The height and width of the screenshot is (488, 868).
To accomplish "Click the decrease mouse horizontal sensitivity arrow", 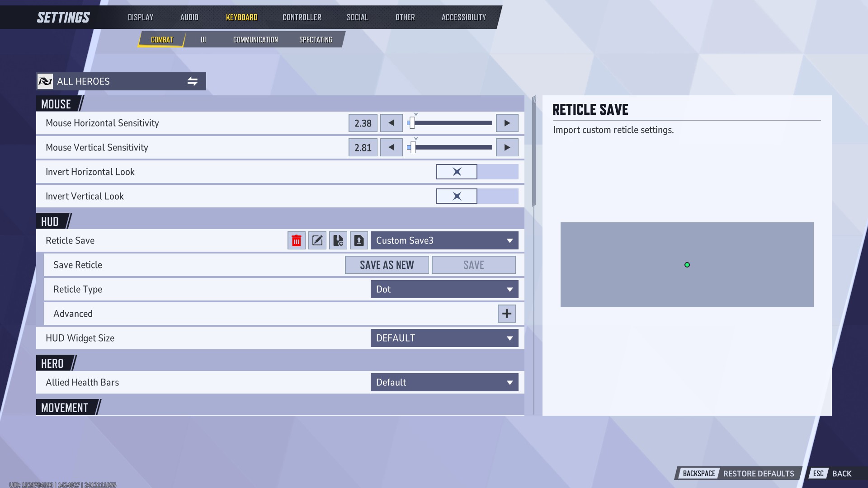I will (x=391, y=123).
